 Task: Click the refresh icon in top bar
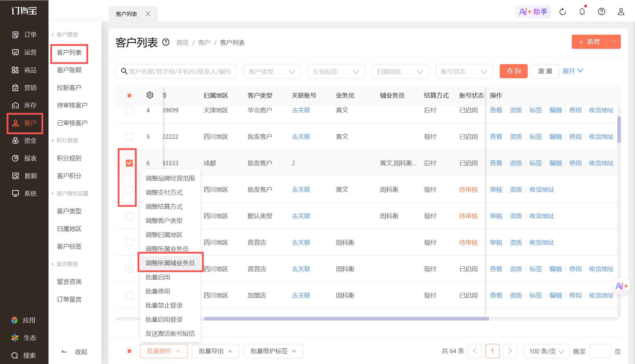tap(563, 12)
